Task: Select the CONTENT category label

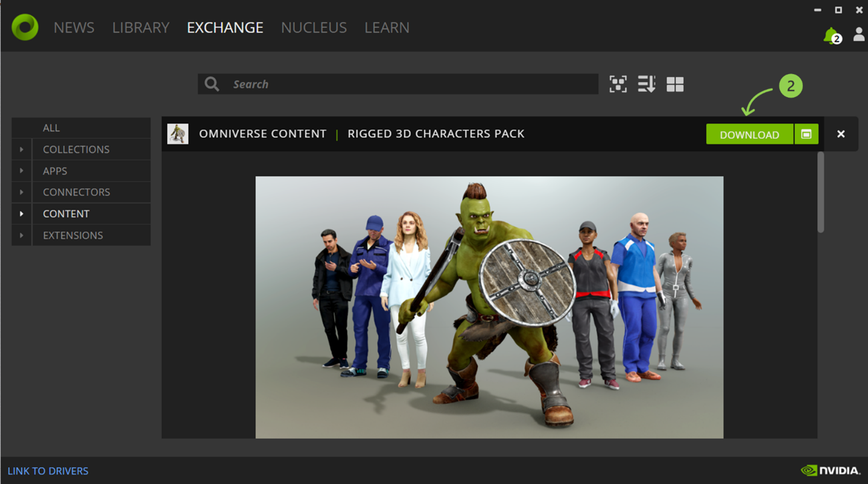Action: (66, 214)
